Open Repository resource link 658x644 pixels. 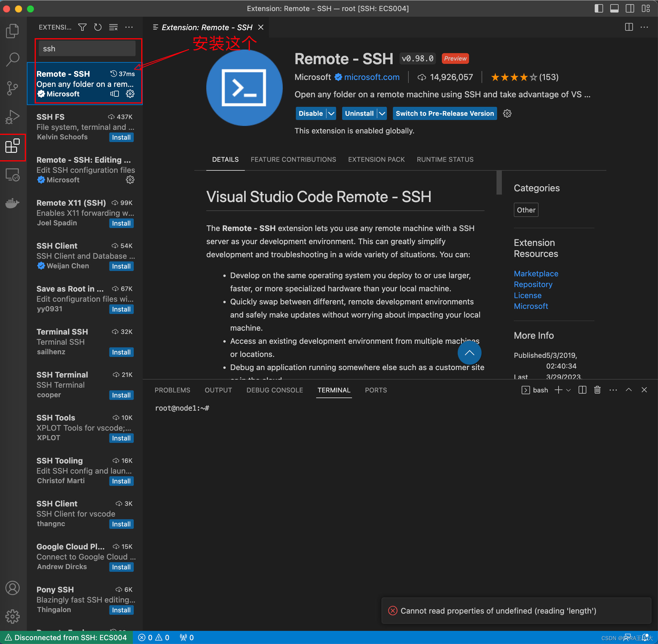(x=533, y=284)
